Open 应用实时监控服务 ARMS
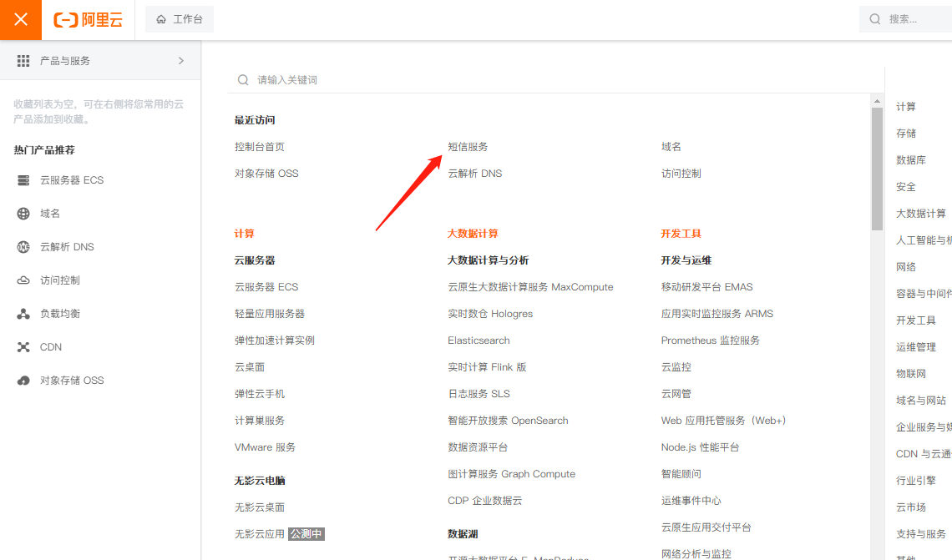This screenshot has width=952, height=560. coord(717,314)
